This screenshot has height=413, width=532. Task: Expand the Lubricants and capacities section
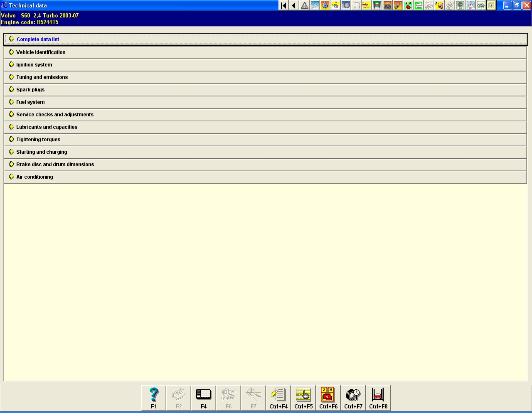click(x=266, y=127)
